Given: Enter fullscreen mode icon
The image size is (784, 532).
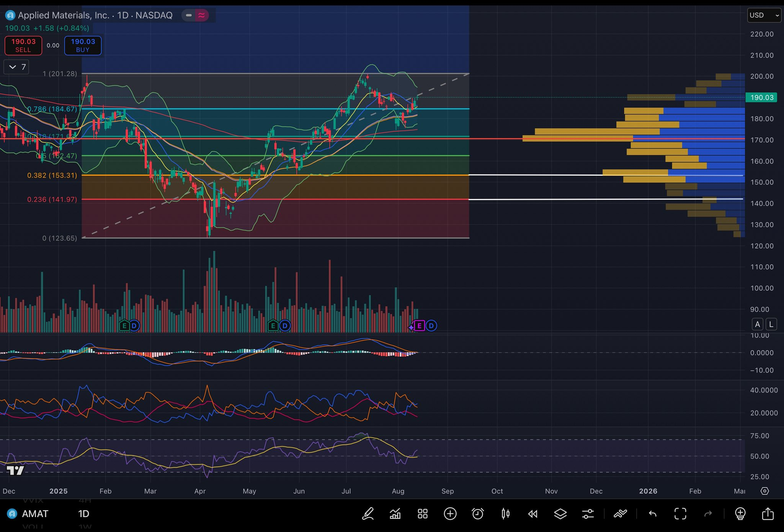Looking at the screenshot, I should (680, 514).
